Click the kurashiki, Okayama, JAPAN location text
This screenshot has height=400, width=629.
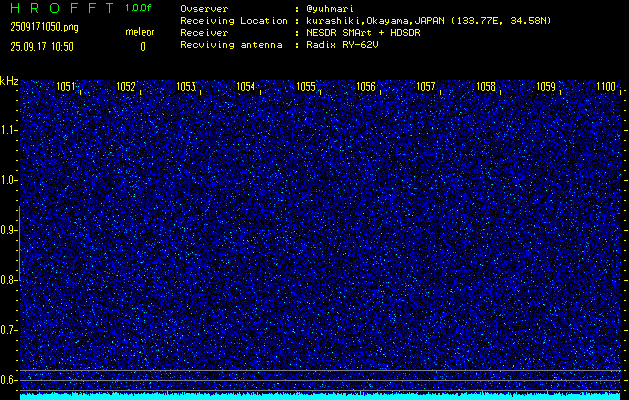(x=428, y=21)
